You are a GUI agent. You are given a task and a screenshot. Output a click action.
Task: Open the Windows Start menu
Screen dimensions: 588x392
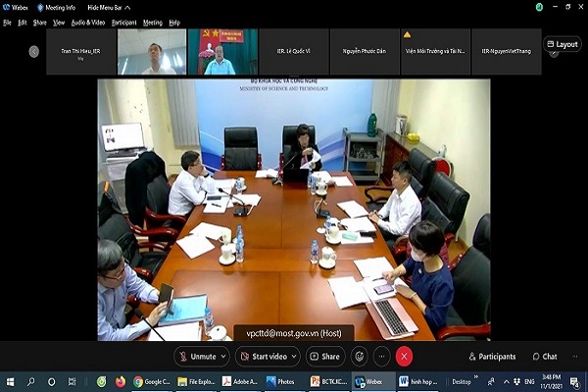click(x=10, y=382)
